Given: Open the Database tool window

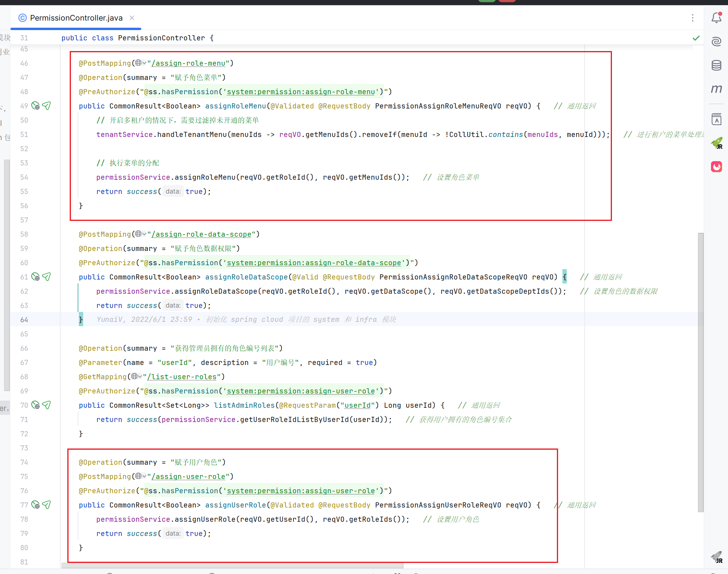Looking at the screenshot, I should [717, 65].
